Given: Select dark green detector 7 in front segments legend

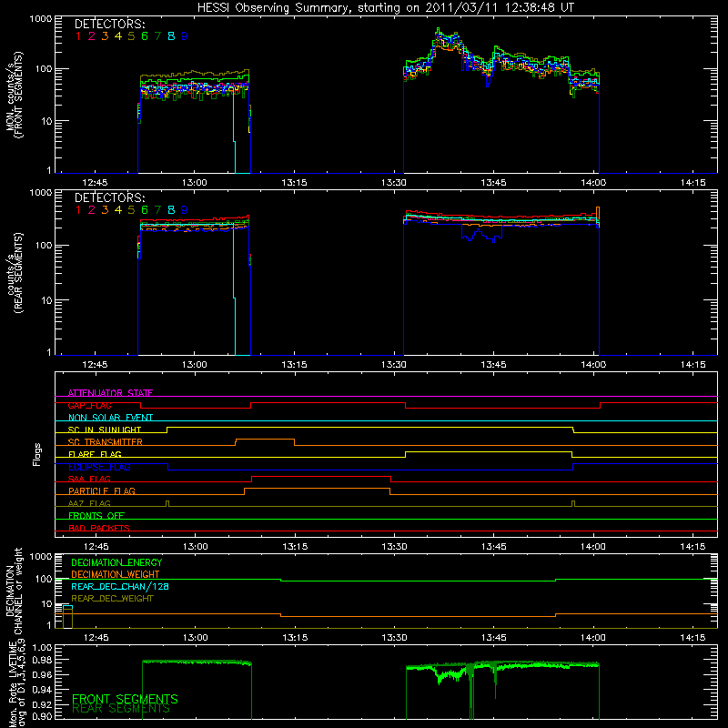Looking at the screenshot, I should pos(157,36).
